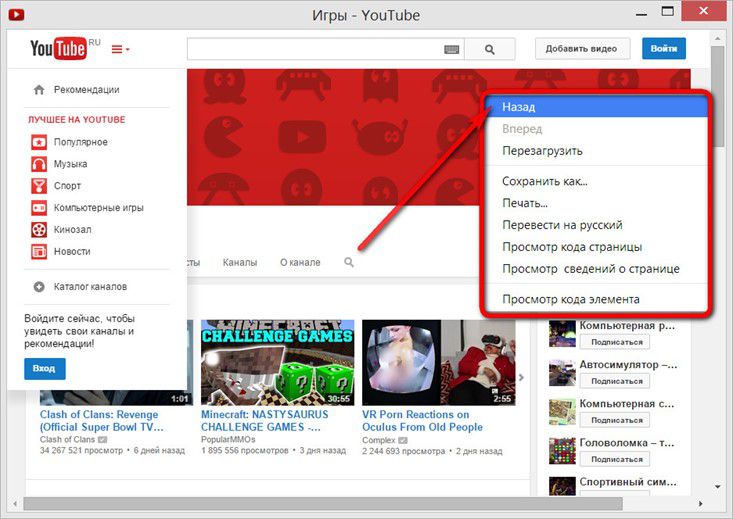This screenshot has height=519, width=733.
Task: Click the next arrow beside video row
Action: 521,377
